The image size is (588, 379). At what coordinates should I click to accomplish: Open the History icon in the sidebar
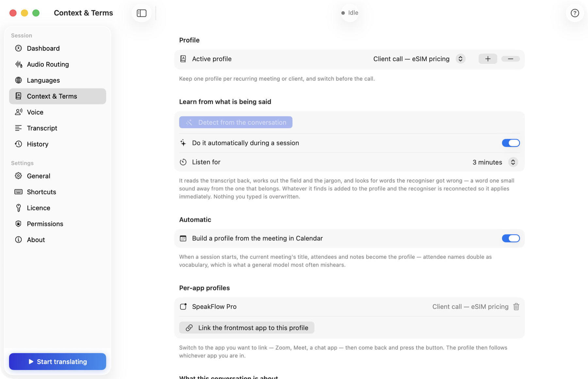click(x=19, y=144)
